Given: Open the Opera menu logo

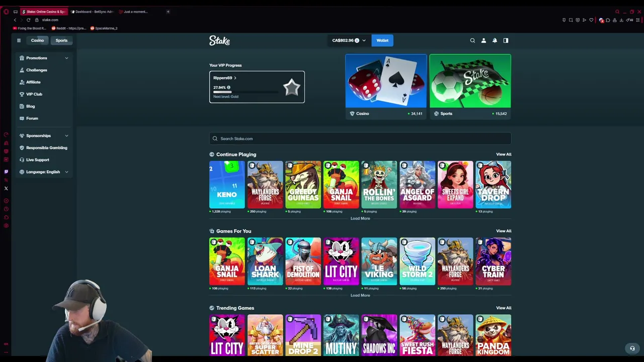Looking at the screenshot, I should coord(6,12).
